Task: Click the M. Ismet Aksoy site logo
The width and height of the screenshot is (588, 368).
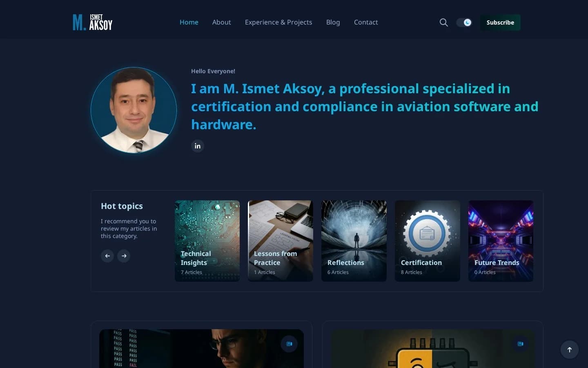Action: pos(93,22)
